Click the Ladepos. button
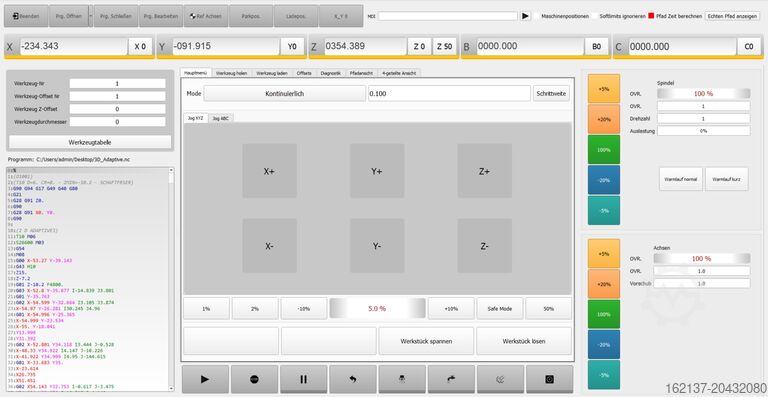 (296, 16)
